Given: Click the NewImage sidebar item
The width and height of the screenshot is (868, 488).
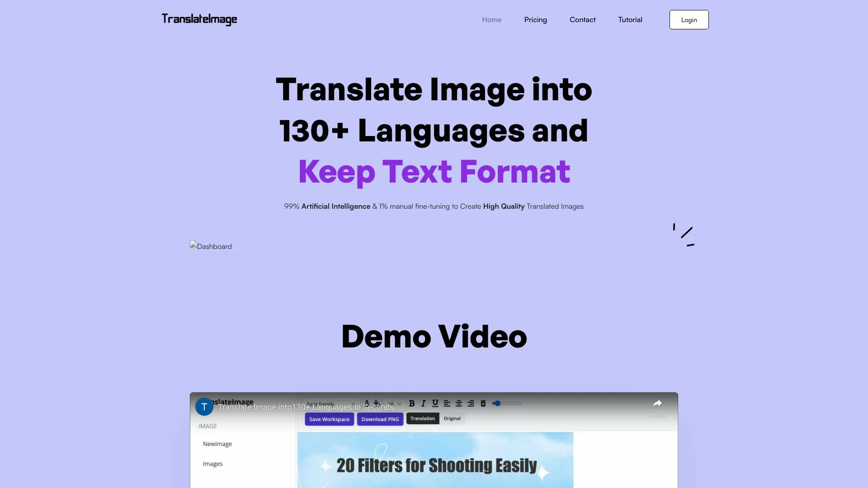Looking at the screenshot, I should (x=217, y=443).
